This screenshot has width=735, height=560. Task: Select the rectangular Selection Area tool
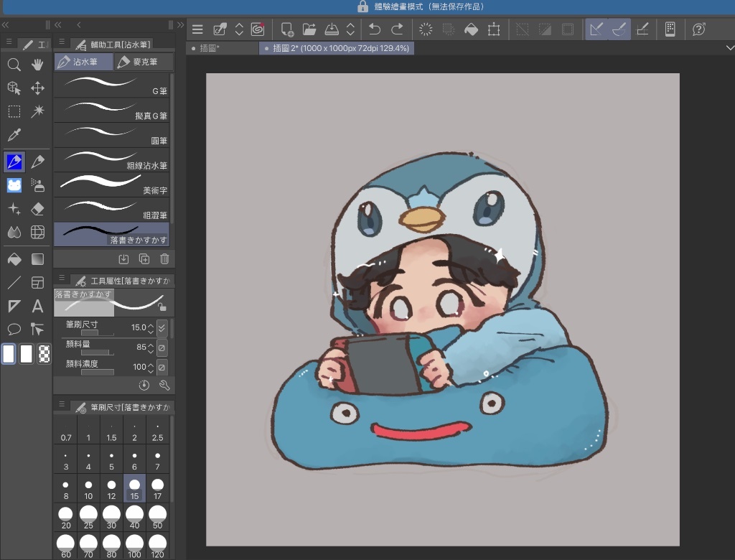[x=14, y=111]
